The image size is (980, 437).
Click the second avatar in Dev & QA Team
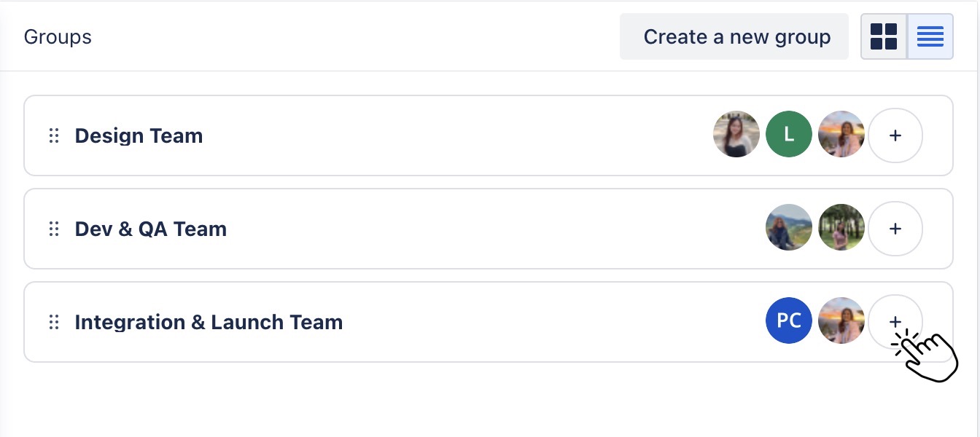841,227
